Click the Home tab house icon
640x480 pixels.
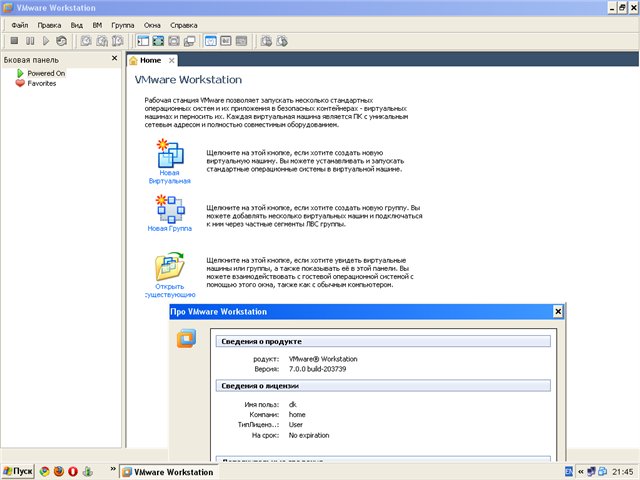click(133, 60)
